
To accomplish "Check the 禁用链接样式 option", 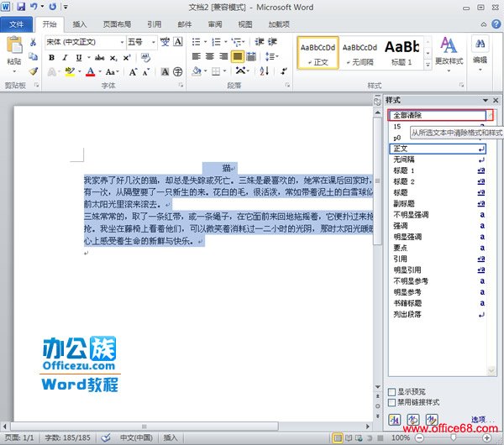I will pos(393,402).
